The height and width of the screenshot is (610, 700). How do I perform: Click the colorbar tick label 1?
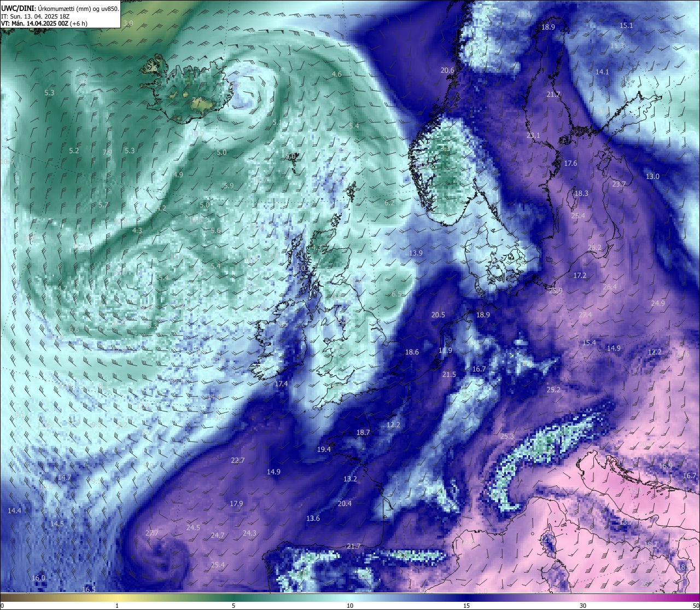pyautogui.click(x=117, y=606)
